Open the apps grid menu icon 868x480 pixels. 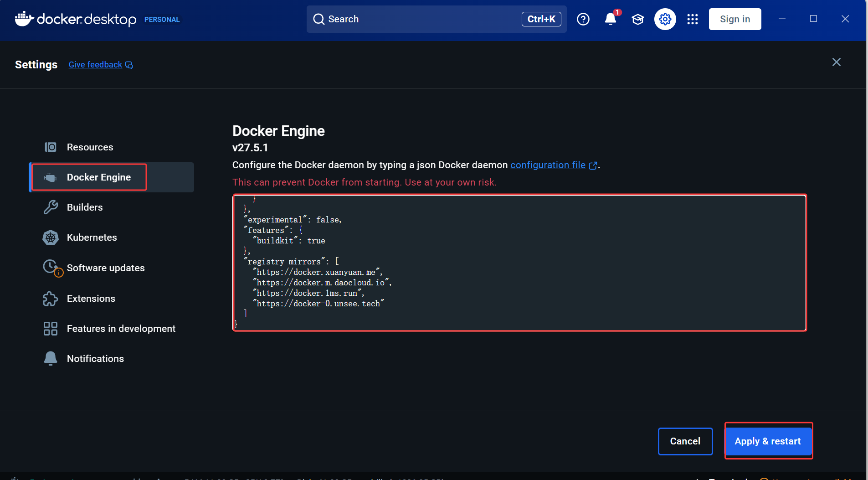[693, 19]
